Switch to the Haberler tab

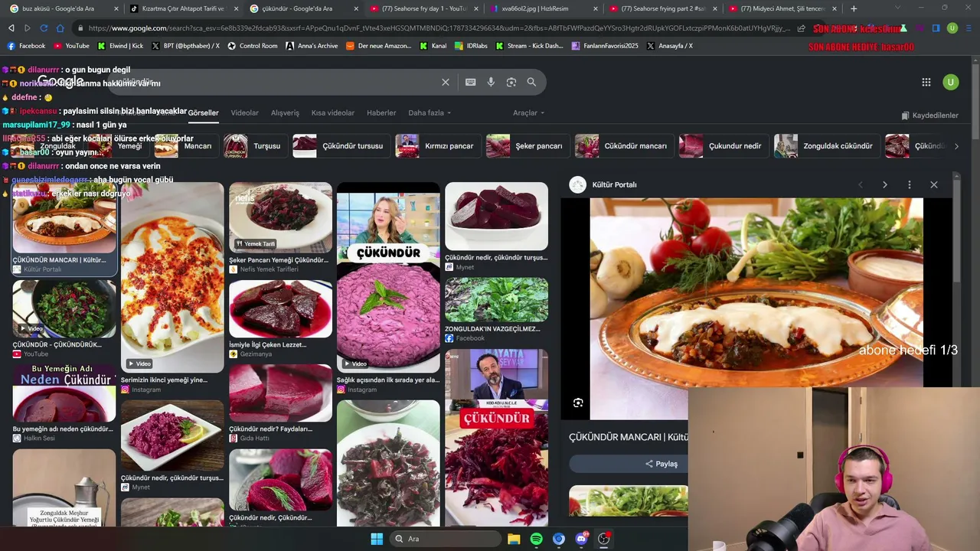point(381,113)
